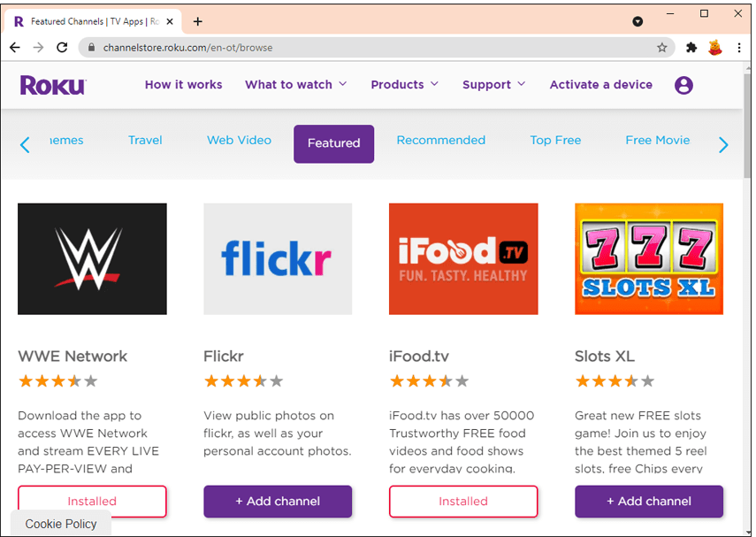
Task: Reload the page
Action: [x=62, y=48]
